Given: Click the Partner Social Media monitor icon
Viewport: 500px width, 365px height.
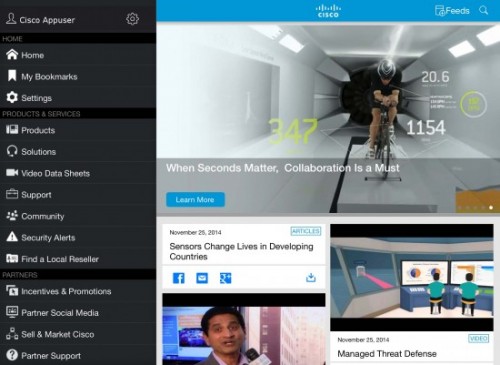Looking at the screenshot, I should [12, 312].
